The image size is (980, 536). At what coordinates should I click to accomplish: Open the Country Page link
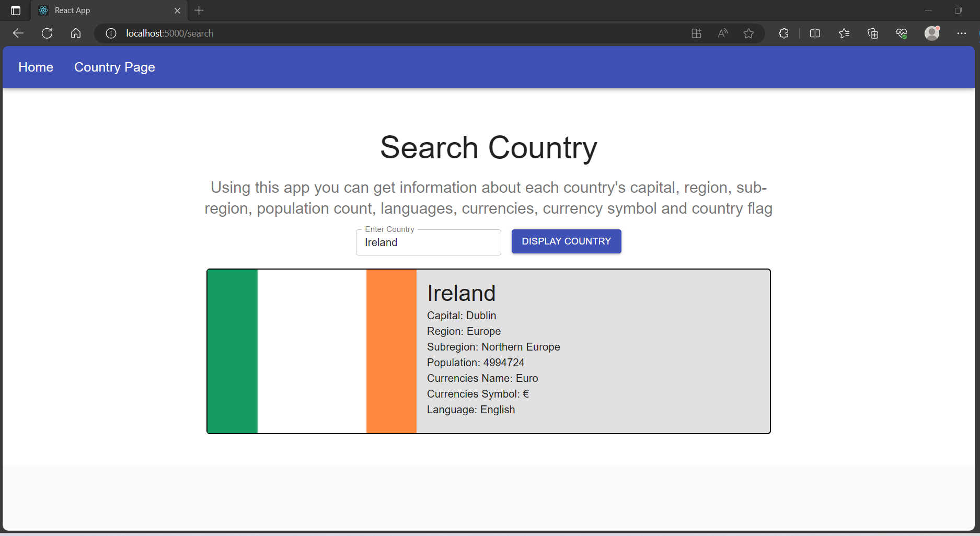[114, 67]
